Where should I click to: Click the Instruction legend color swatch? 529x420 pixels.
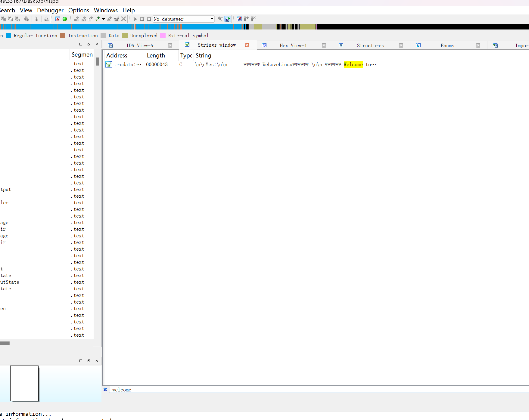click(x=63, y=36)
